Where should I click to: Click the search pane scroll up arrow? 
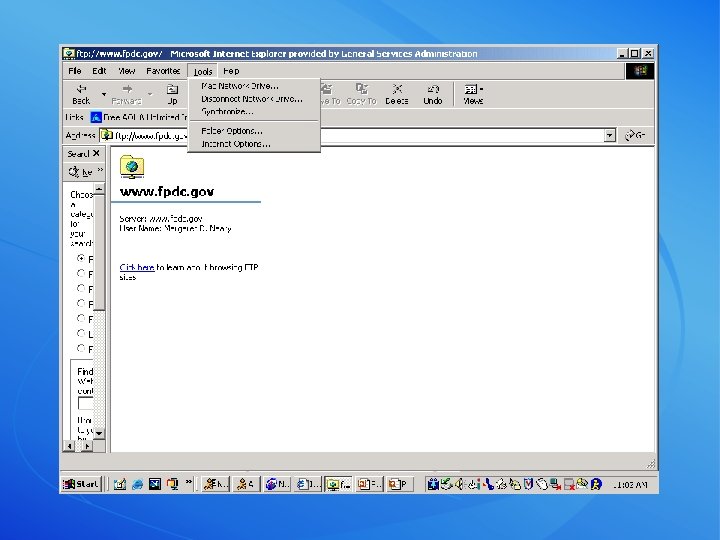click(x=99, y=188)
